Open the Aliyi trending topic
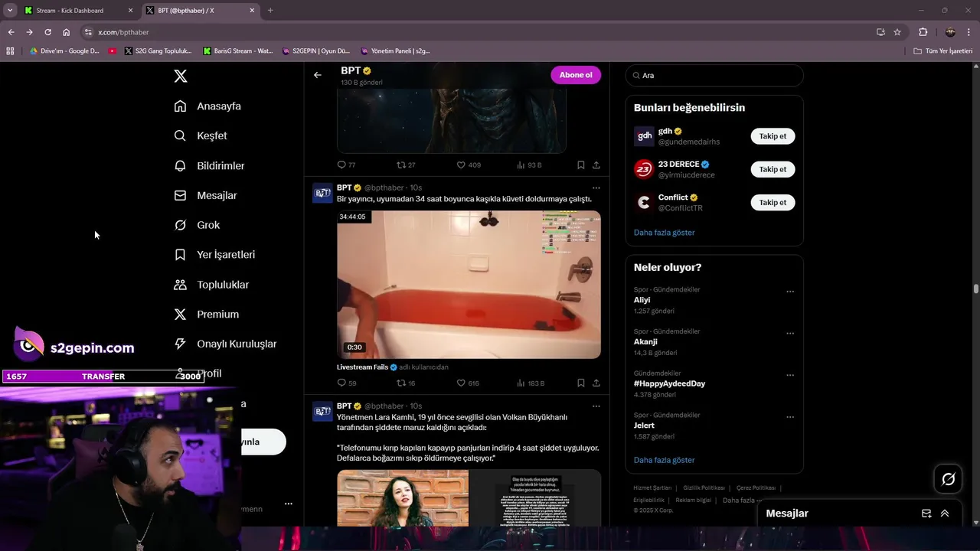 tap(642, 300)
